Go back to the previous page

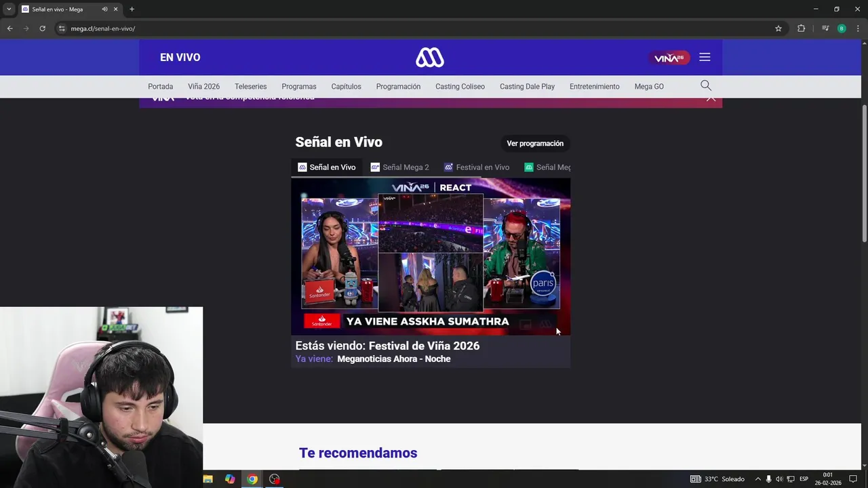[9, 28]
